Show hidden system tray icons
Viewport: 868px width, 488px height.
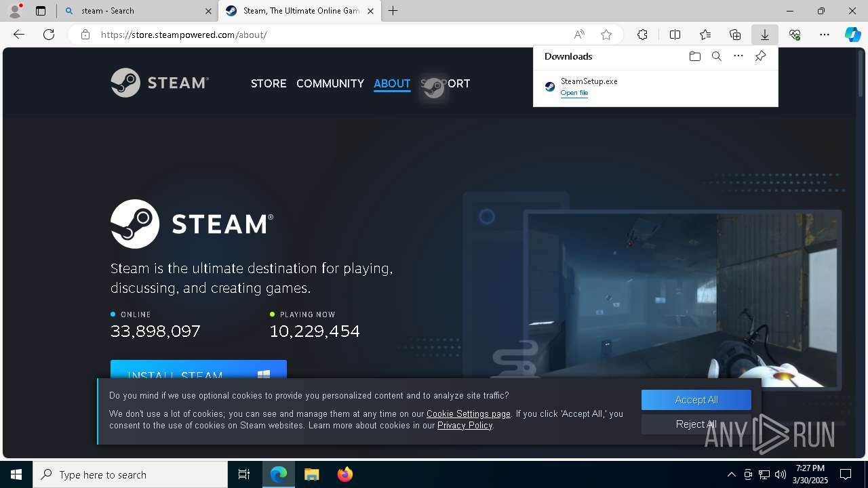coord(731,474)
